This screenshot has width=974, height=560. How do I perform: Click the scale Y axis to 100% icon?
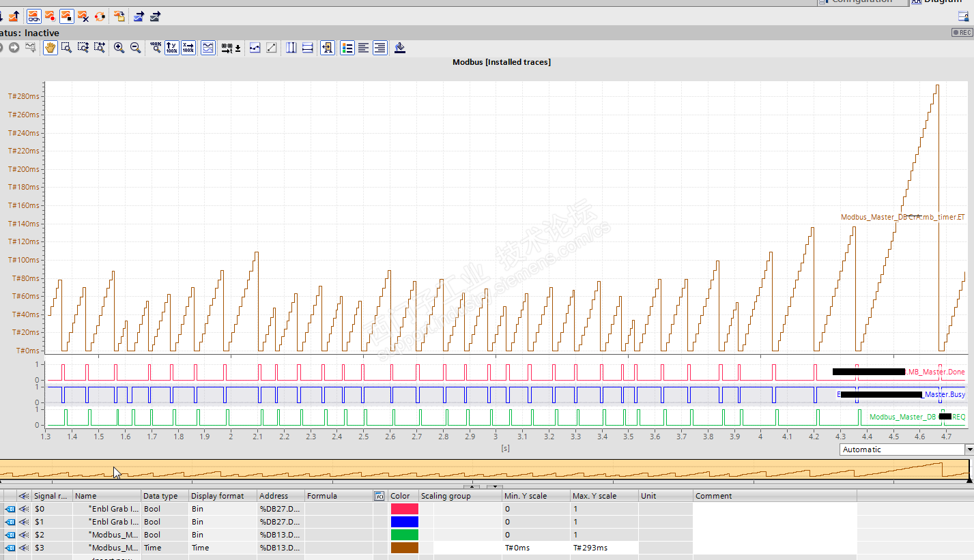(x=172, y=48)
